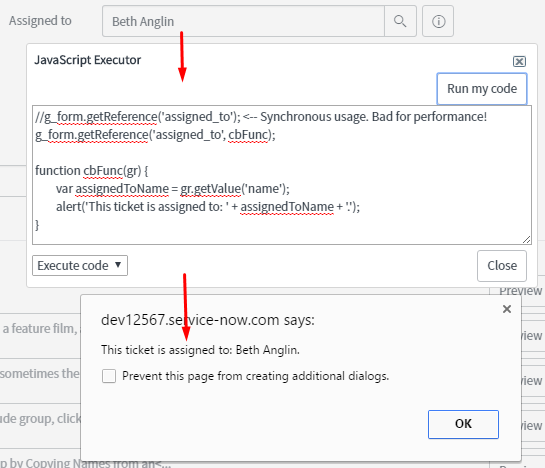Confirm the alert with OK
The width and height of the screenshot is (545, 468).
pos(463,424)
